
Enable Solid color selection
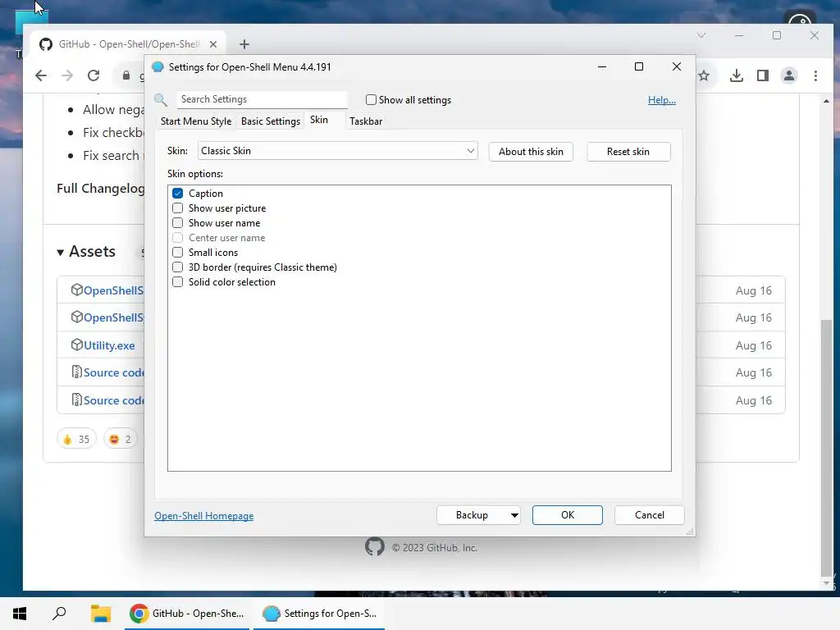click(x=177, y=282)
